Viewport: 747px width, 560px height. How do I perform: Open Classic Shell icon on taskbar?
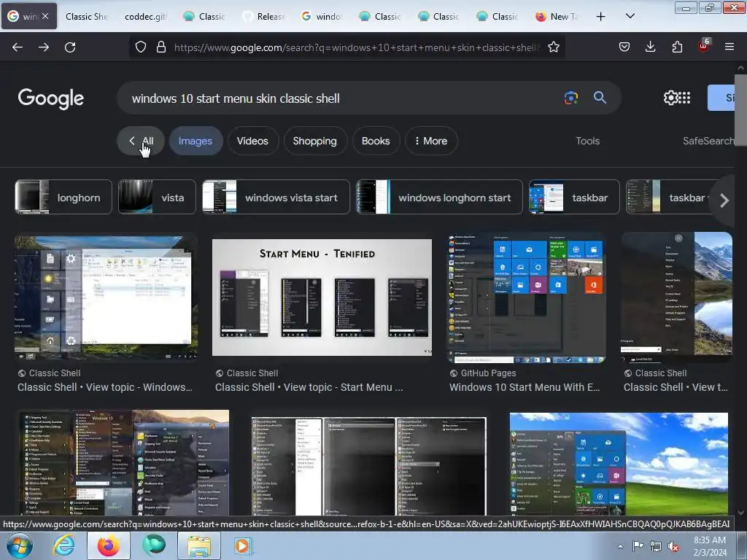click(x=154, y=545)
